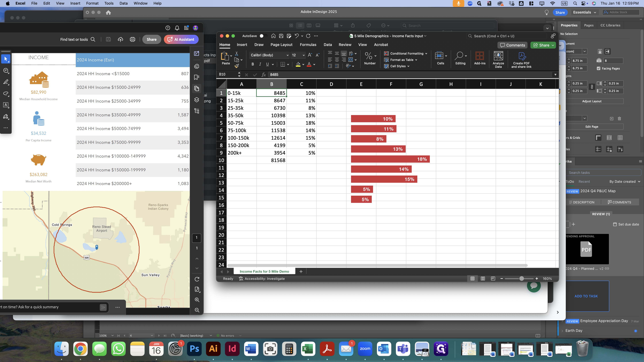Click the Borders icon in Excel ribbon

(283, 64)
